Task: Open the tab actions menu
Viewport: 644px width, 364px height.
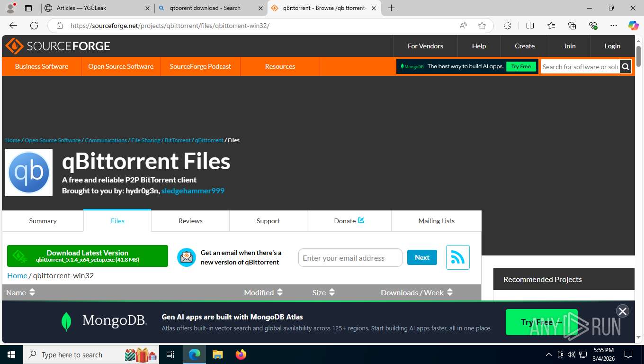Action: pyautogui.click(x=28, y=8)
